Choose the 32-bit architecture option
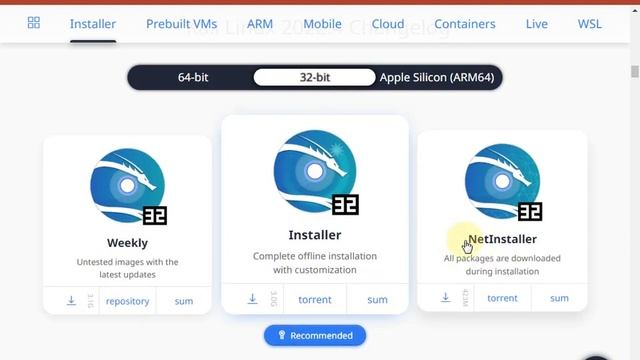The height and width of the screenshot is (360, 640). [315, 77]
